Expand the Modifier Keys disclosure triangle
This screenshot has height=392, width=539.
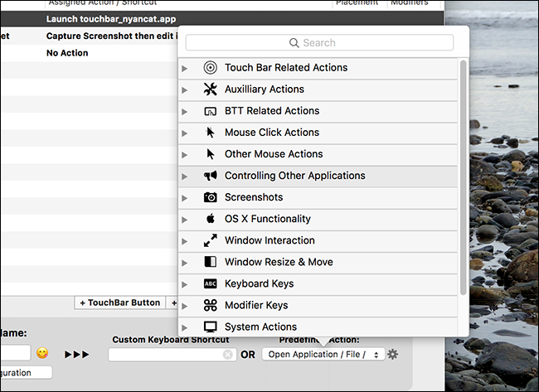[x=185, y=306]
